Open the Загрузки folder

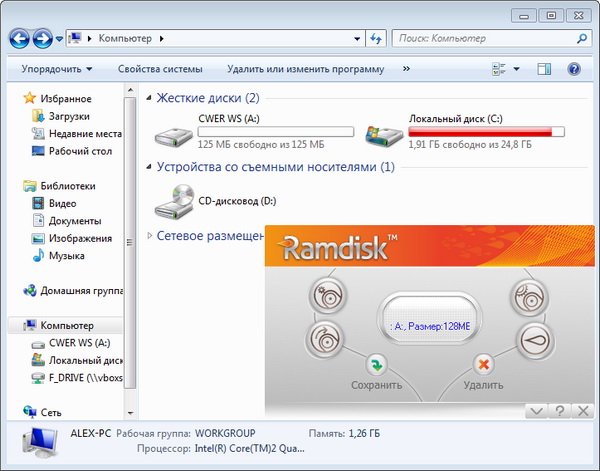(69, 116)
